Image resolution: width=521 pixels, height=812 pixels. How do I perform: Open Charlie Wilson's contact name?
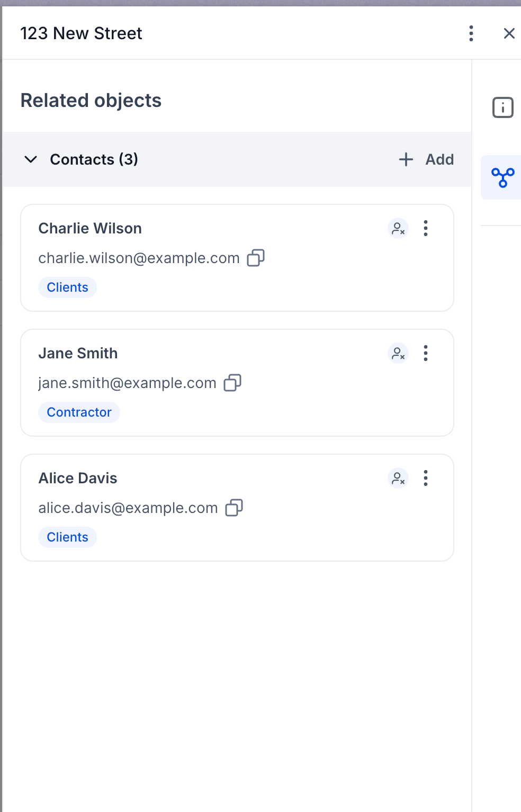tap(90, 229)
